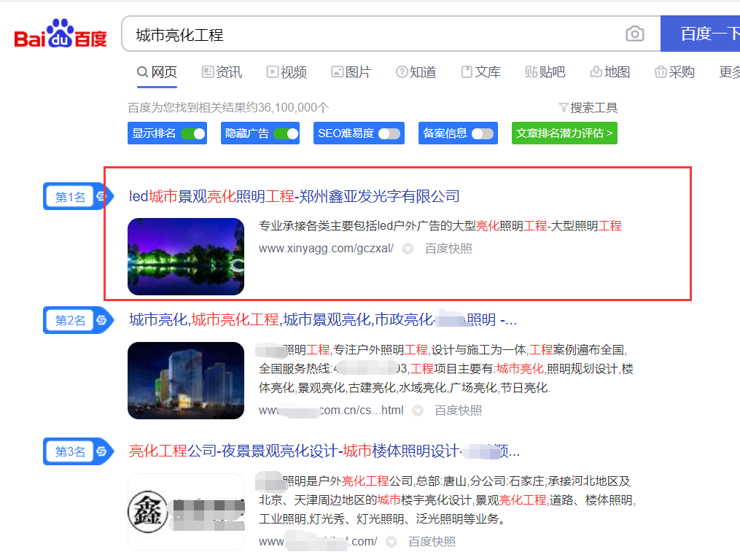Expand dropdown arrow next to www.xinyagg.com URL
This screenshot has height=560, width=740.
tap(408, 249)
